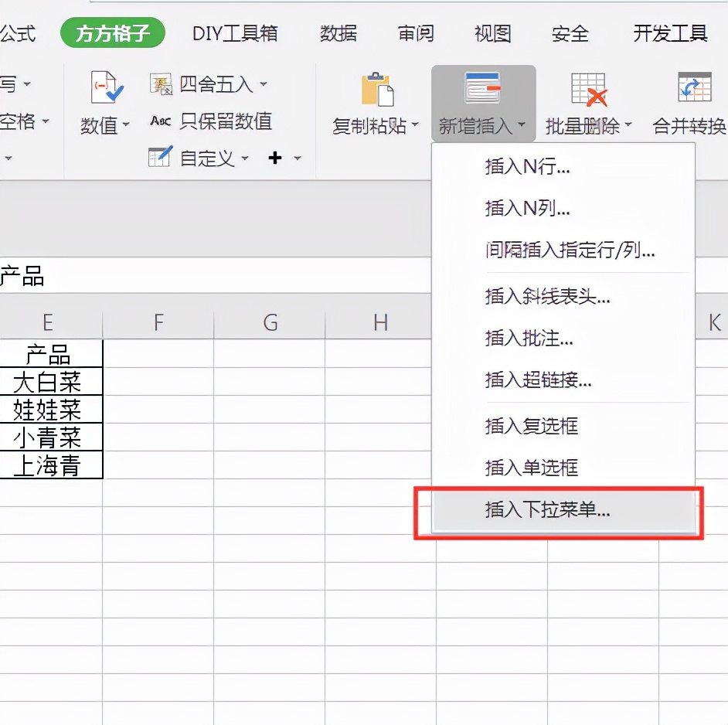Expand the 复制粘贴 dropdown arrow

(x=415, y=124)
